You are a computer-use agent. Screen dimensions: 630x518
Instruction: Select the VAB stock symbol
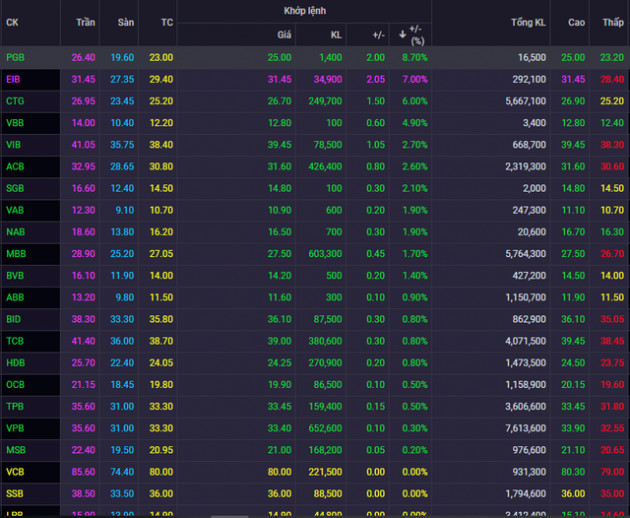pyautogui.click(x=15, y=210)
